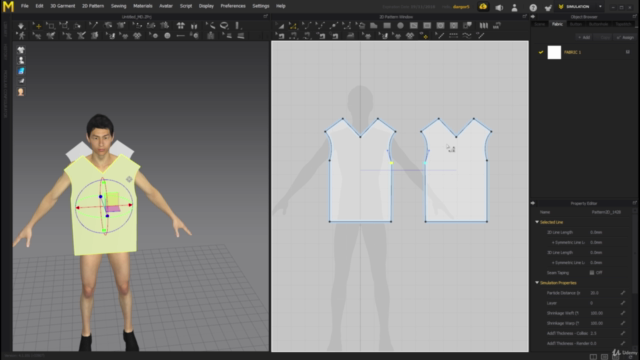
Task: Select the walking-avatar motion tool icon
Action: click(x=21, y=36)
